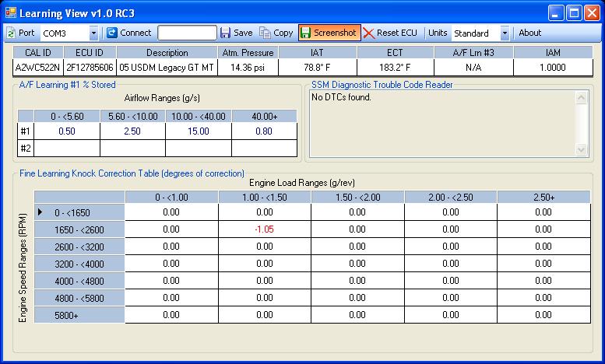
Task: Click the Description column header
Action: tap(167, 52)
